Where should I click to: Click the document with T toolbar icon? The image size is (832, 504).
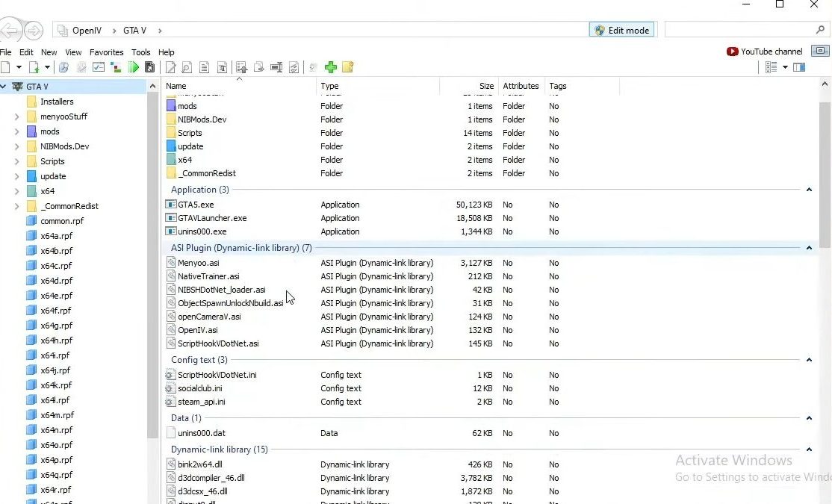223,67
